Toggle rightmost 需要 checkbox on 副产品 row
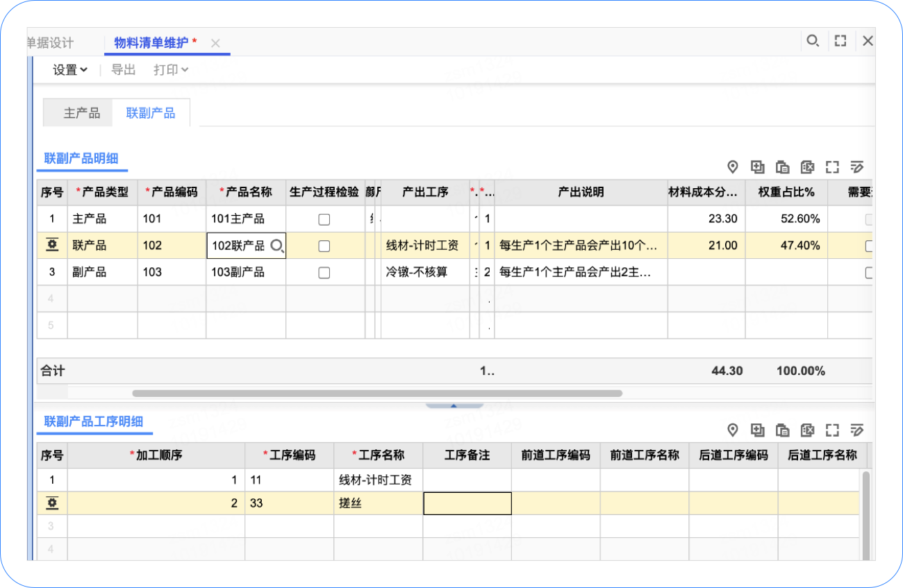Viewport: 903px width, 588px height. [x=868, y=273]
